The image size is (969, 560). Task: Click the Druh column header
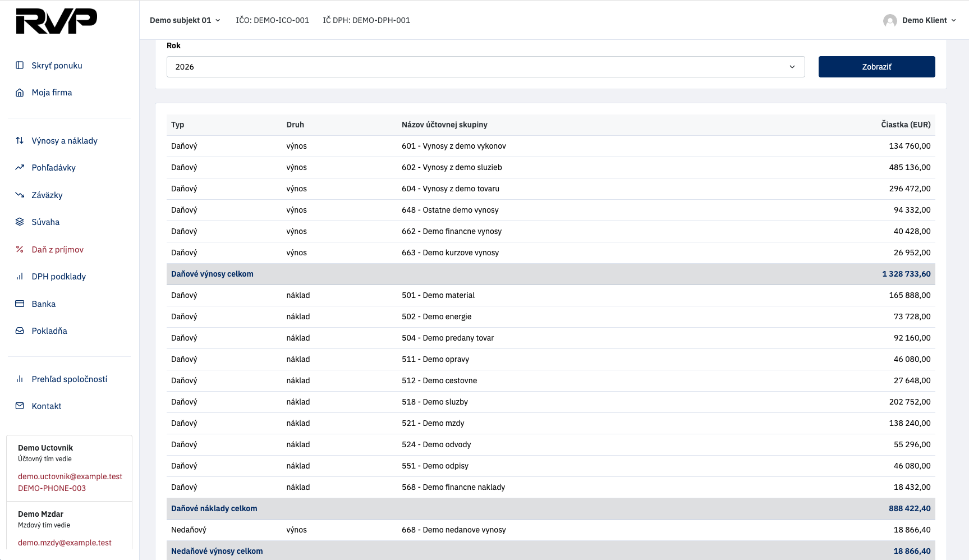(x=295, y=125)
